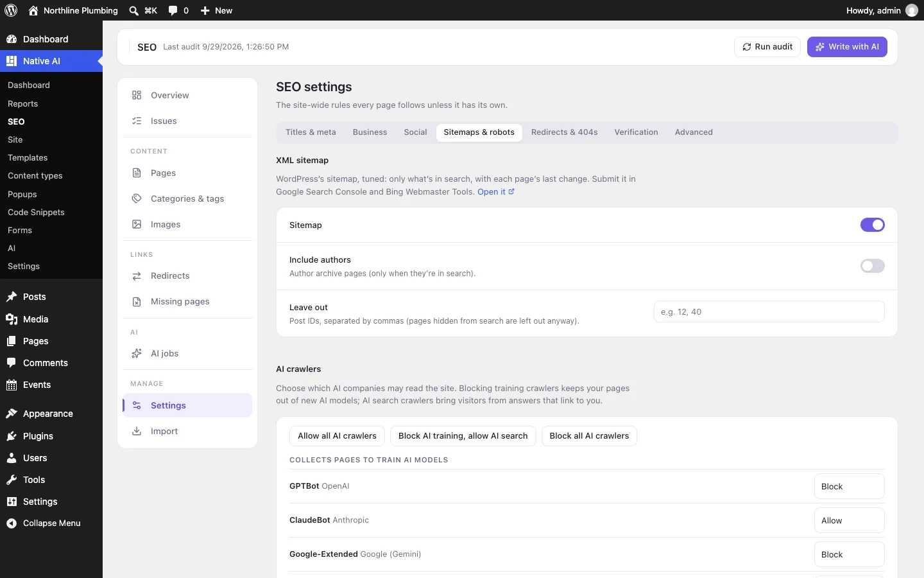The image size is (924, 578).
Task: Click the Categories & tags tag icon
Action: pyautogui.click(x=137, y=198)
